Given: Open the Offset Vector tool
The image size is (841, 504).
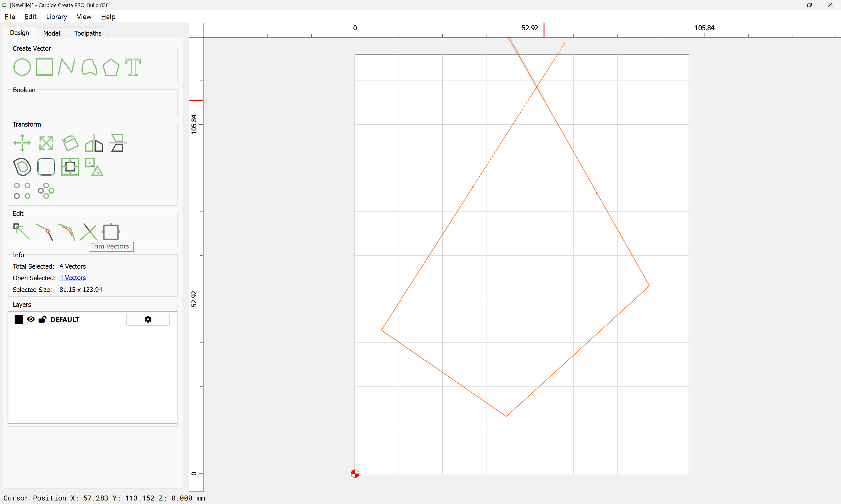Looking at the screenshot, I should (x=22, y=167).
